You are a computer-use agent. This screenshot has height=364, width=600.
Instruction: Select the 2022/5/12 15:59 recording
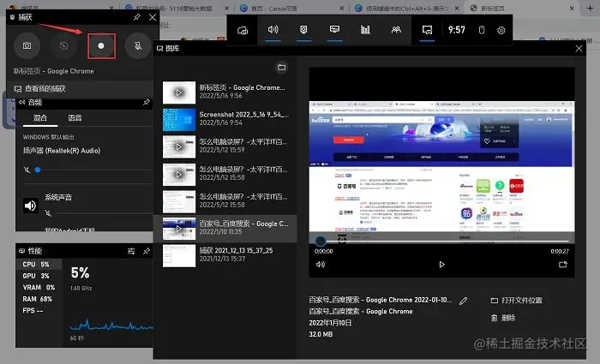(x=225, y=146)
